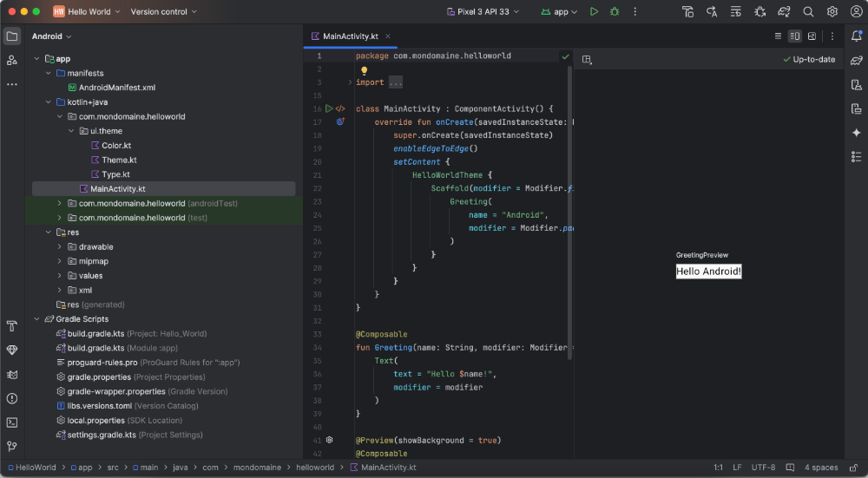
Task: Open the App Quality Insights gem icon
Action: pyautogui.click(x=11, y=350)
